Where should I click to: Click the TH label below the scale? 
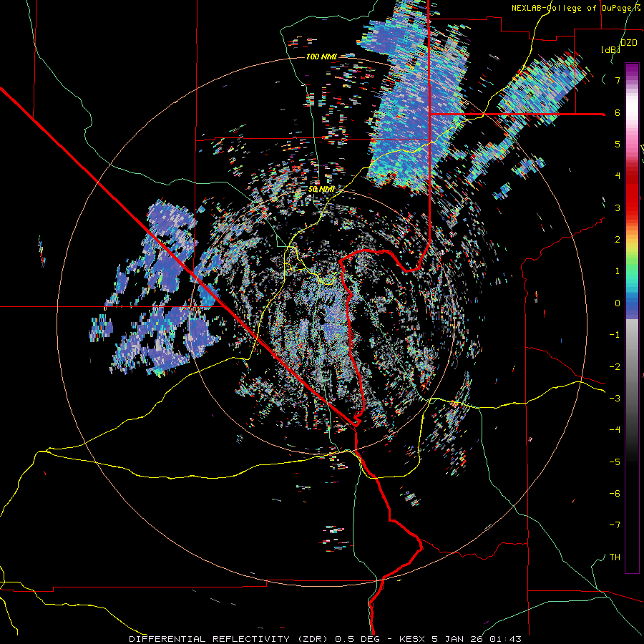click(x=615, y=557)
